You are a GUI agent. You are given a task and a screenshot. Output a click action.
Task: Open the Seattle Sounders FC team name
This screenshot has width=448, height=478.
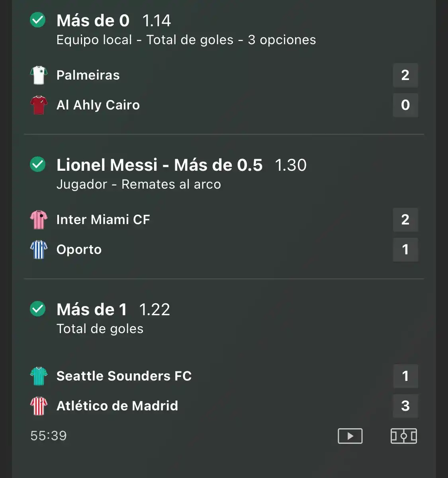(124, 376)
